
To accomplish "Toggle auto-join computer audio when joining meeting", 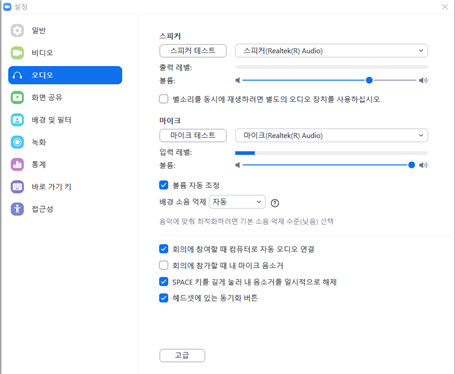I will pos(164,249).
